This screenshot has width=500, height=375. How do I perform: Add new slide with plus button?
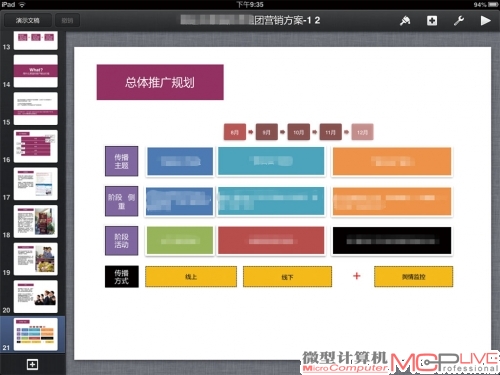point(32,364)
